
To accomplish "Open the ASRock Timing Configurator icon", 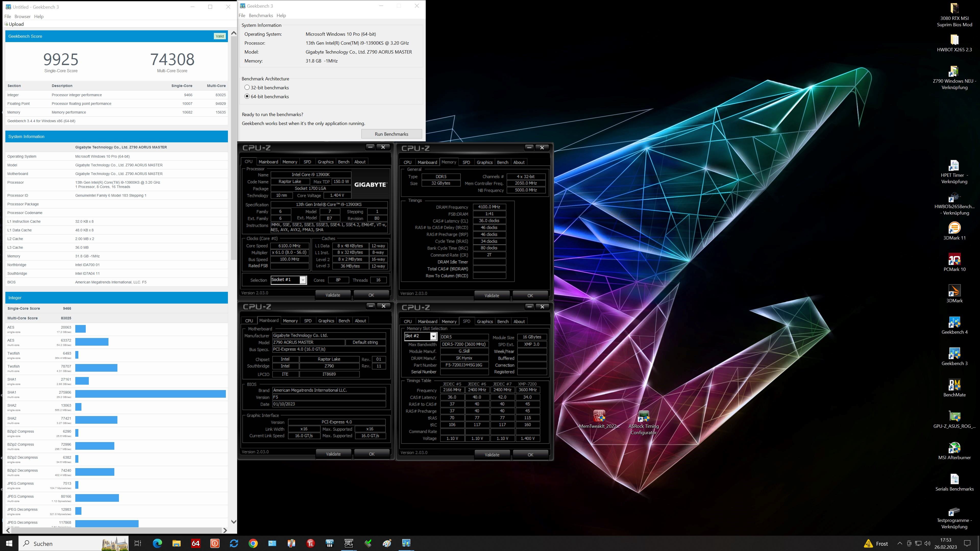I will tap(643, 422).
